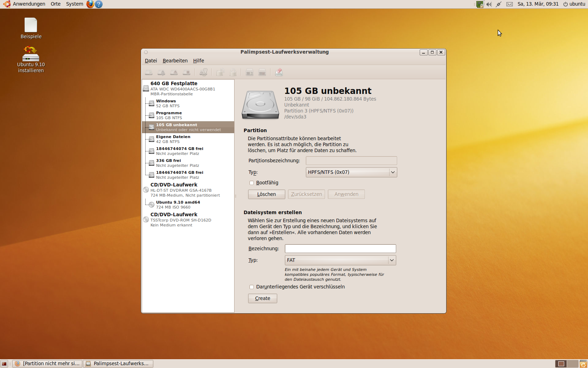
Task: Open the mail envelope indicator
Action: (510, 4)
